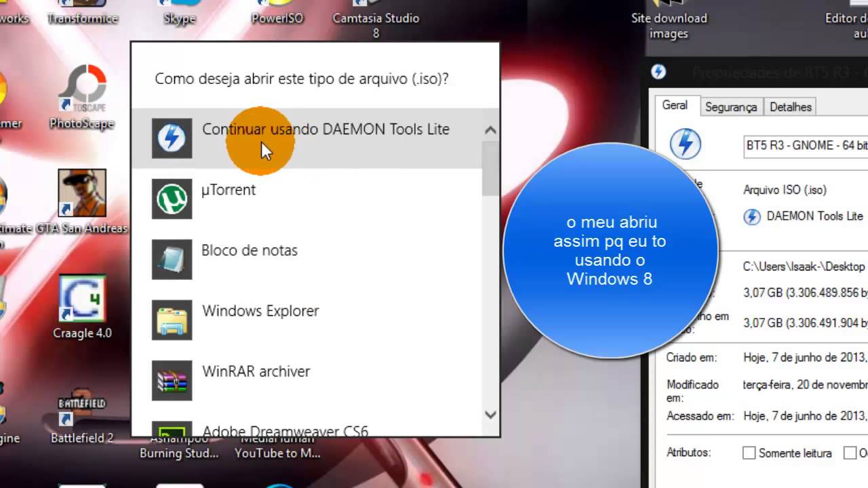
Task: Click the scroll up arrow of app list
Action: tap(490, 130)
